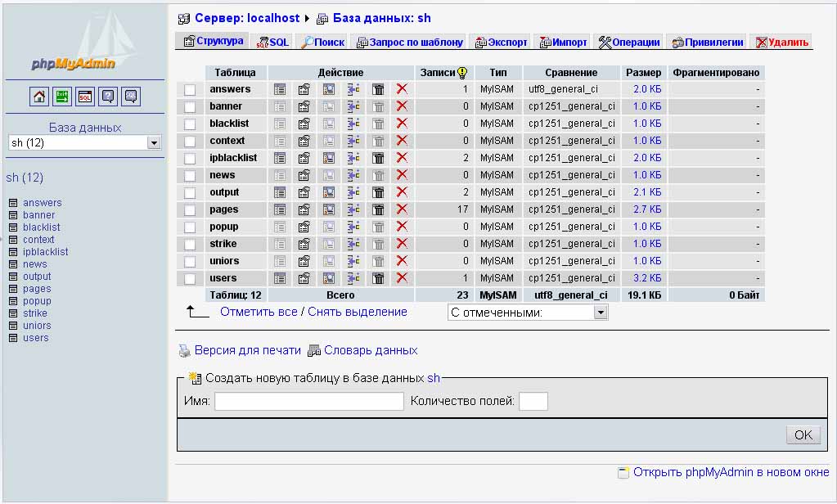Tick the checkbox for context table

tap(190, 141)
